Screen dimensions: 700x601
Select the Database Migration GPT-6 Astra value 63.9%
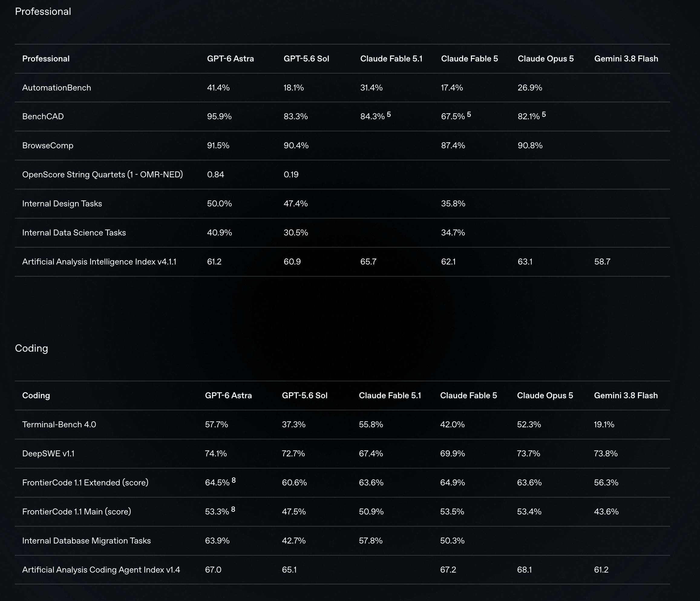click(x=217, y=540)
